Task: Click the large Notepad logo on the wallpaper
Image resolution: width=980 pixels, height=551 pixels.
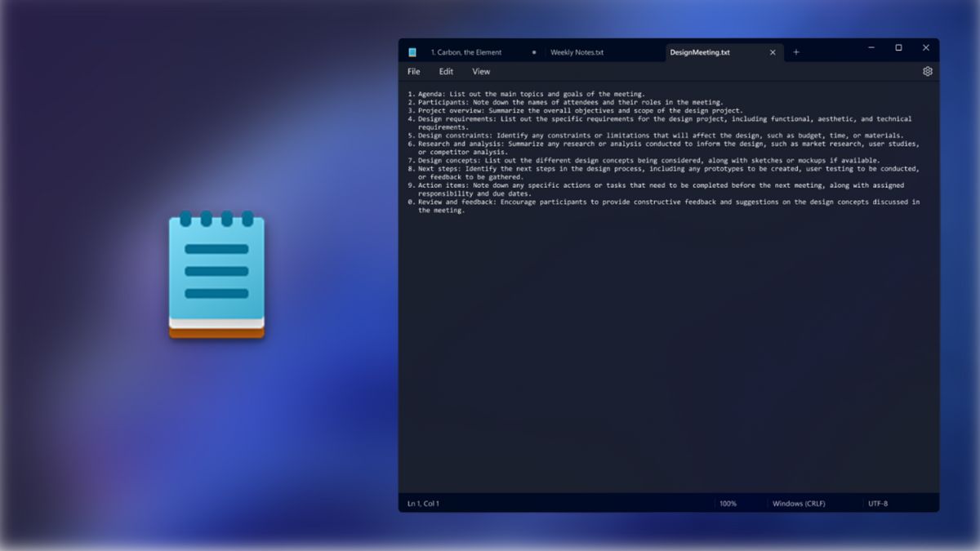Action: [216, 274]
